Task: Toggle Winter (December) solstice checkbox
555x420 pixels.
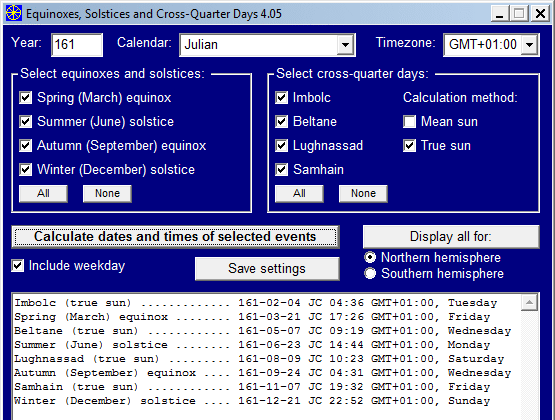Action: [25, 169]
